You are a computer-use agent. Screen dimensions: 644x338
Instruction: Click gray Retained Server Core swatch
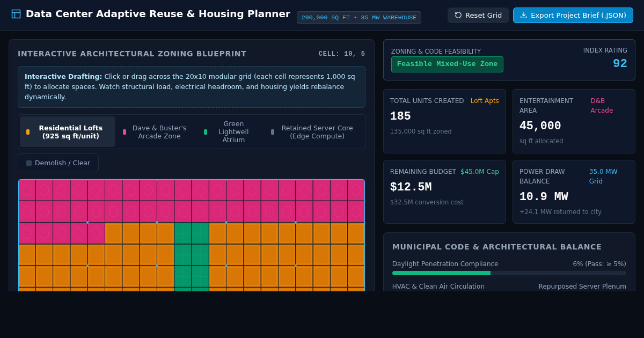pyautogui.click(x=273, y=132)
